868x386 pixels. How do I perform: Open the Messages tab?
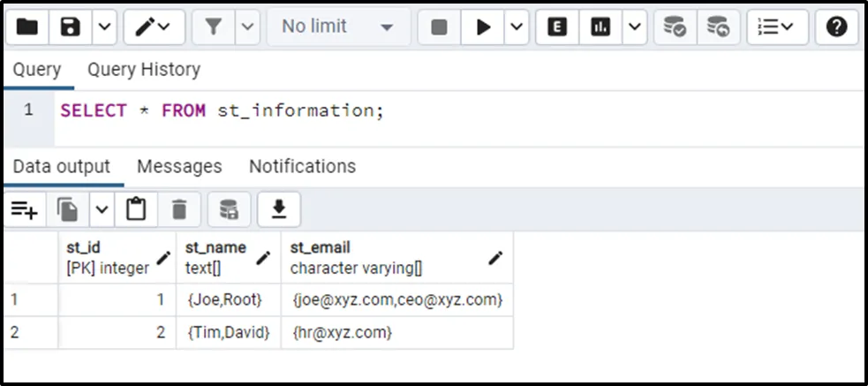[x=179, y=166]
